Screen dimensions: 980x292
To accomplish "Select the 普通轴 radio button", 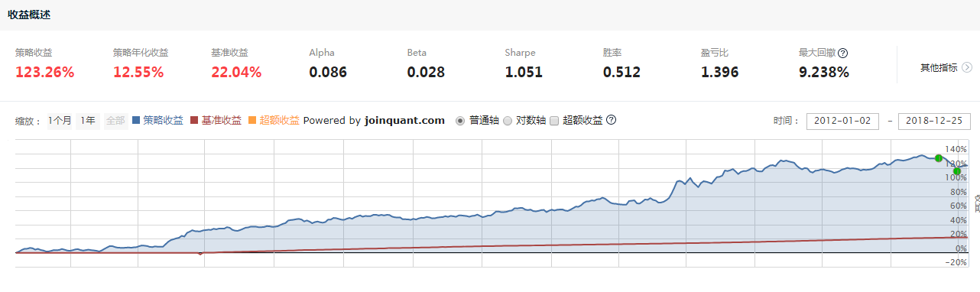I will (x=460, y=121).
